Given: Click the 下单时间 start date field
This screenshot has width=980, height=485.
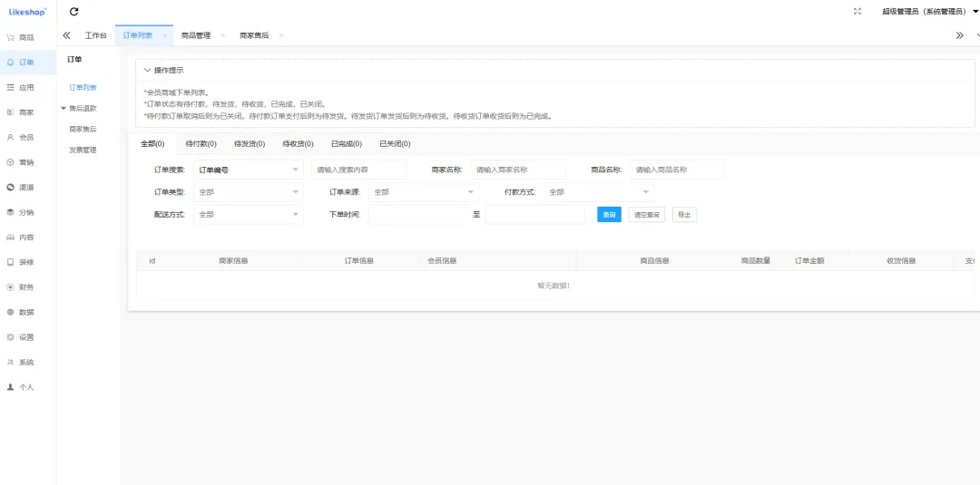Looking at the screenshot, I should tap(418, 215).
